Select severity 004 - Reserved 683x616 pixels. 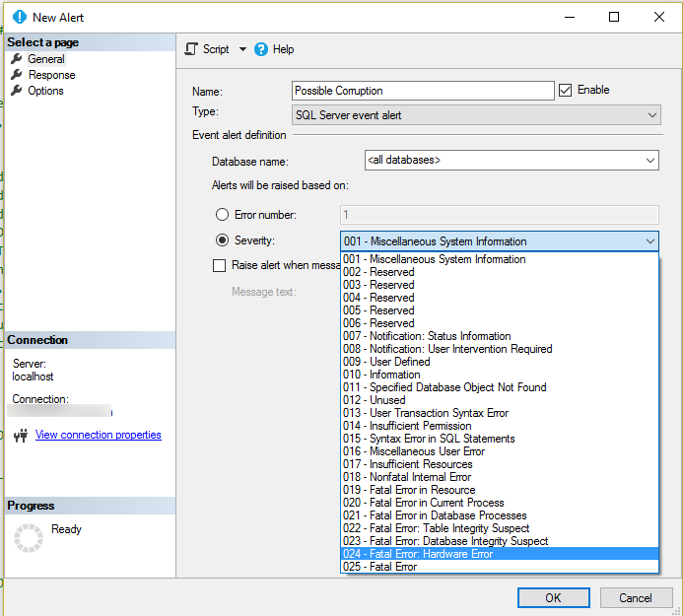click(x=499, y=298)
